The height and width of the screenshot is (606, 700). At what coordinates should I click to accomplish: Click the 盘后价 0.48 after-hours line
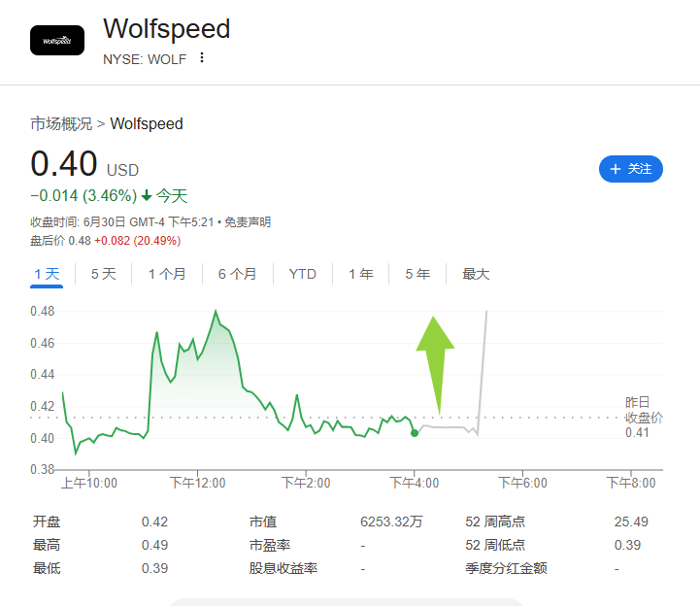[x=106, y=241]
